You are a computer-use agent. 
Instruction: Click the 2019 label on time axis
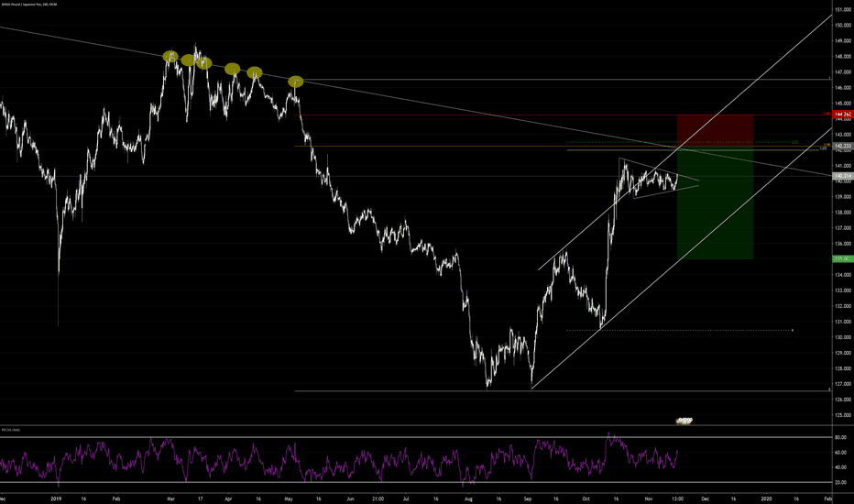point(52,497)
